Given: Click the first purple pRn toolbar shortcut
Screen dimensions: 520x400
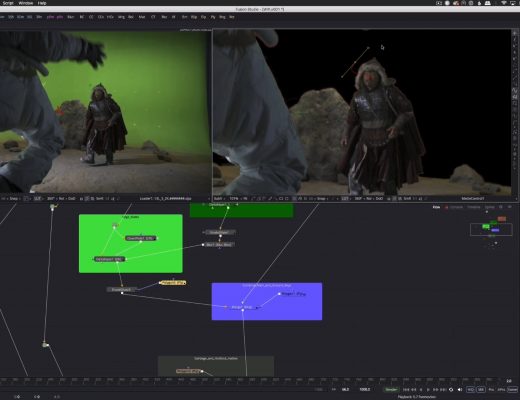Looking at the screenshot, I should (50, 17).
